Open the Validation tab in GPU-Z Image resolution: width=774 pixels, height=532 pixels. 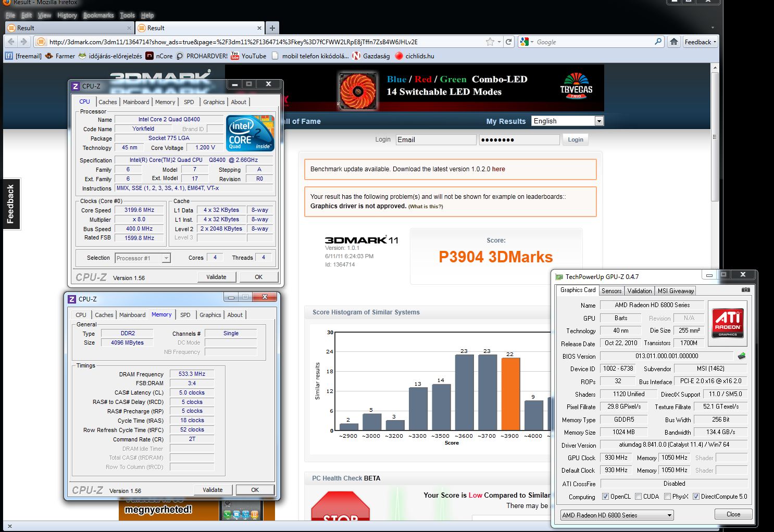(639, 291)
